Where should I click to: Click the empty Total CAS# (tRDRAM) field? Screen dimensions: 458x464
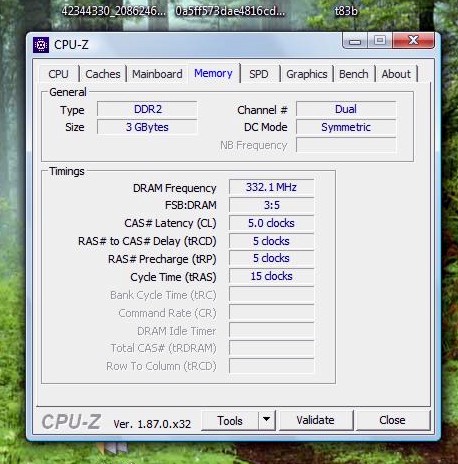[x=271, y=348]
